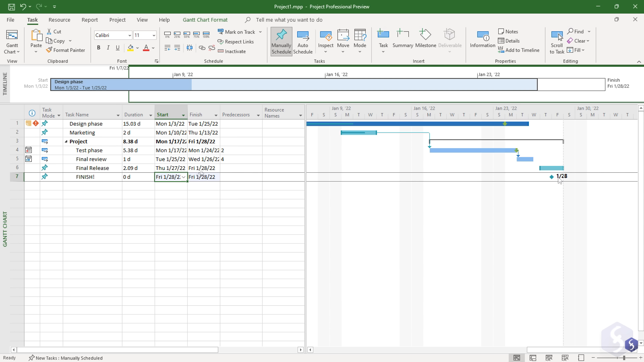Insert a Milestone
The height and width of the screenshot is (362, 644).
click(426, 39)
